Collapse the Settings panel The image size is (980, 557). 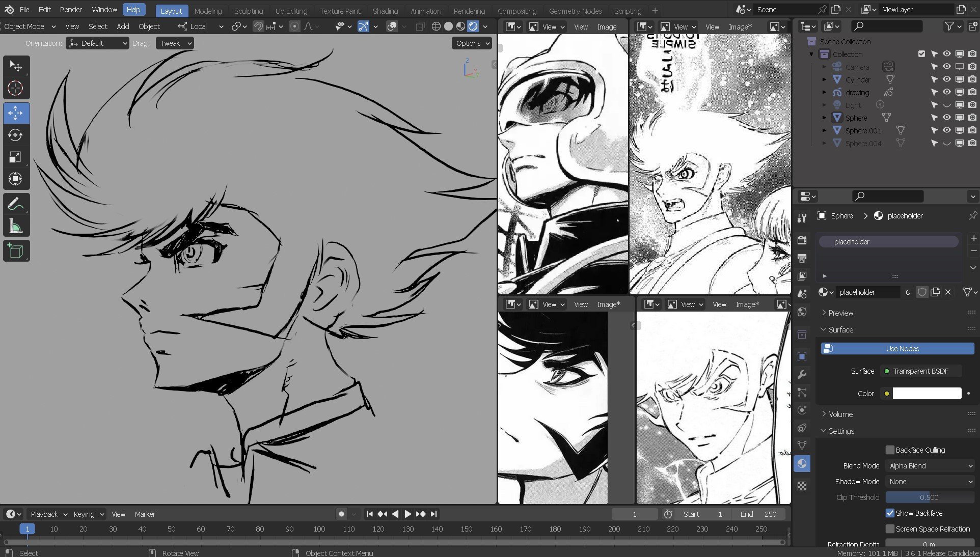pos(840,431)
